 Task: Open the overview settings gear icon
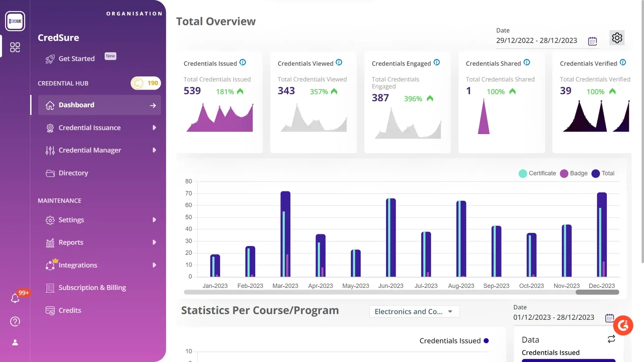[x=617, y=38]
